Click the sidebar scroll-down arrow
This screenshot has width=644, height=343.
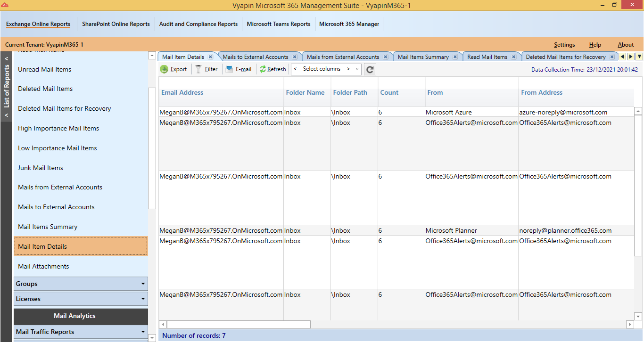[152, 338]
